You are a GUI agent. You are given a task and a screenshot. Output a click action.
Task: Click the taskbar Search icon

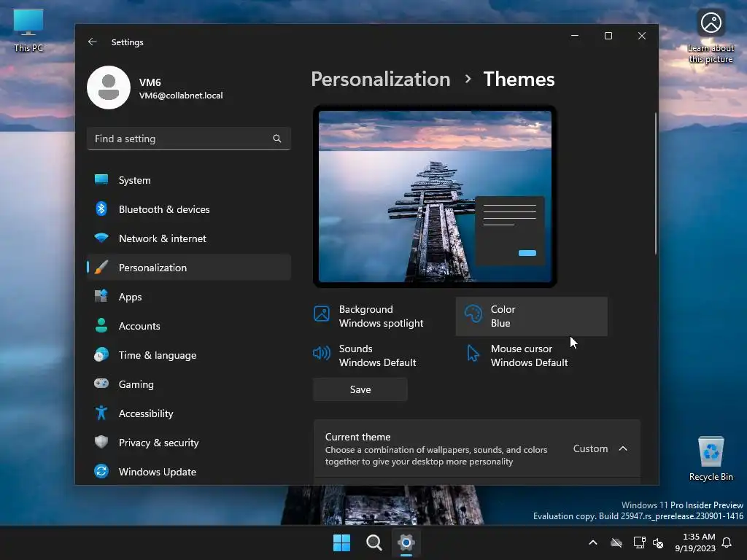tap(374, 542)
